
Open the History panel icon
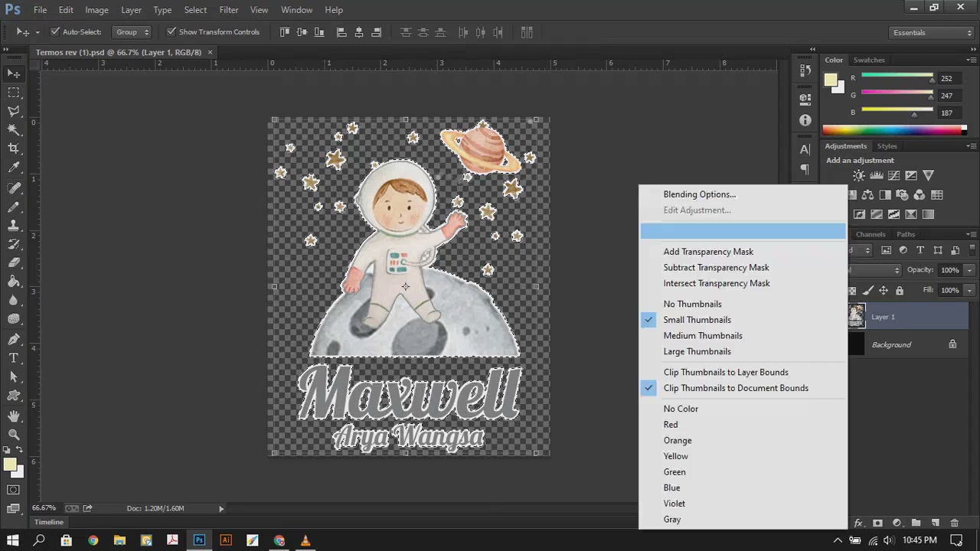pyautogui.click(x=805, y=70)
